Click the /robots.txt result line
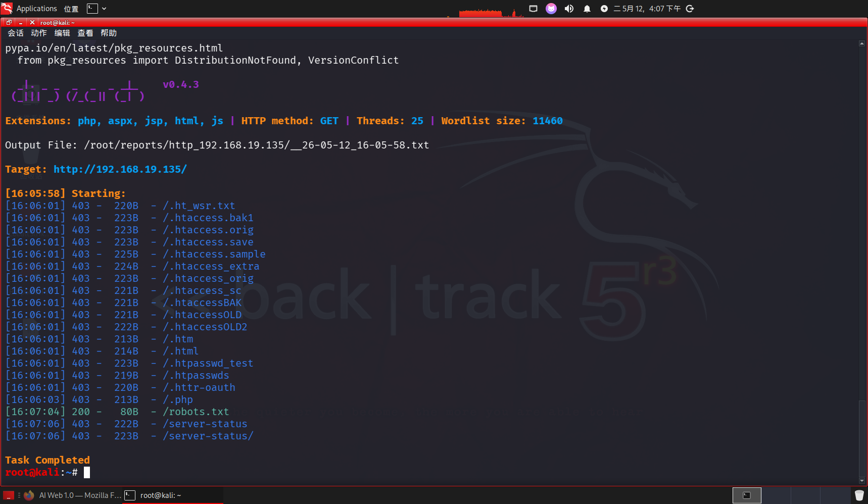 117,412
